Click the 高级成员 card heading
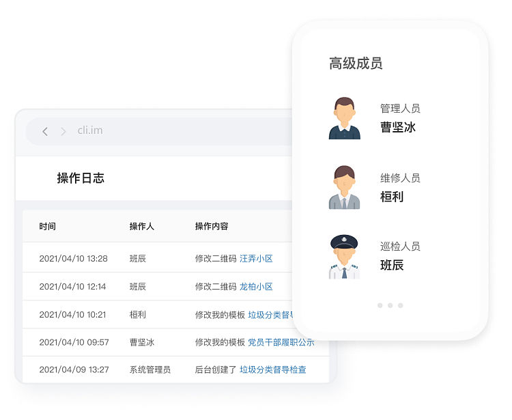 pyautogui.click(x=356, y=64)
